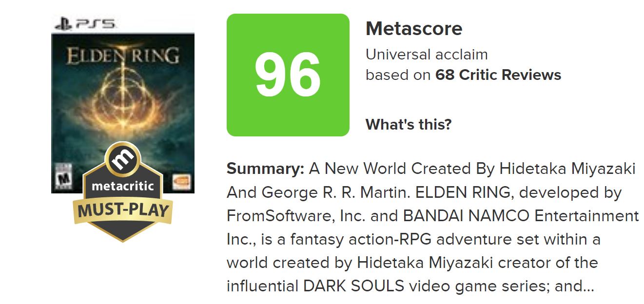Viewport: 644px width, 304px height.
Task: Click the ELDEN RING title on cover
Action: click(123, 56)
